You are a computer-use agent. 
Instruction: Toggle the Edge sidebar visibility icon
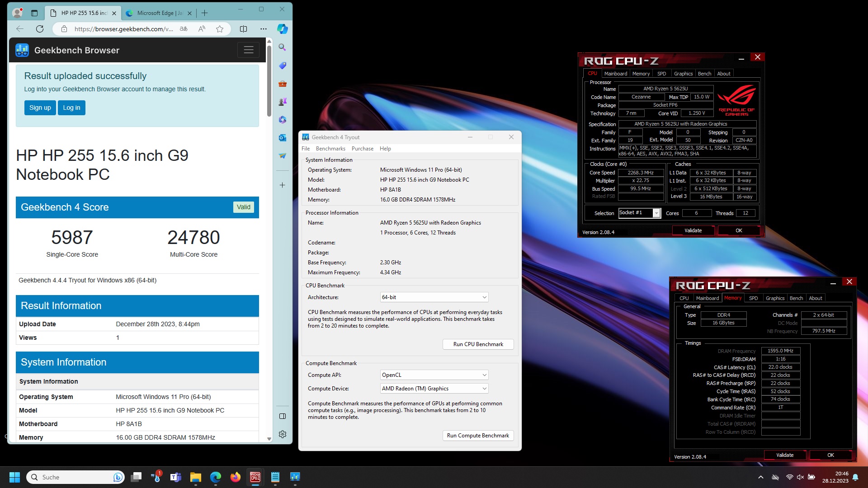coord(283,416)
